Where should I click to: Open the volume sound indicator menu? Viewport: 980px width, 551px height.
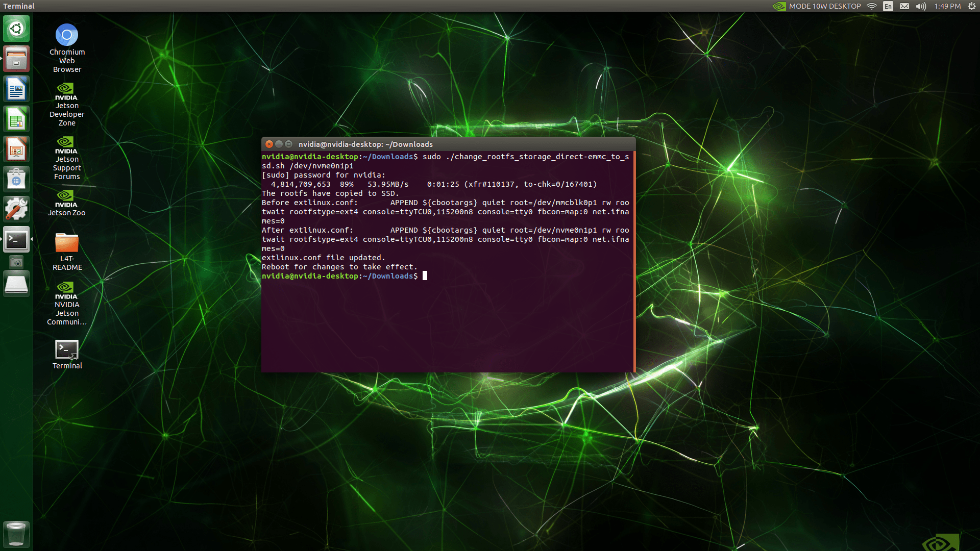coord(921,6)
